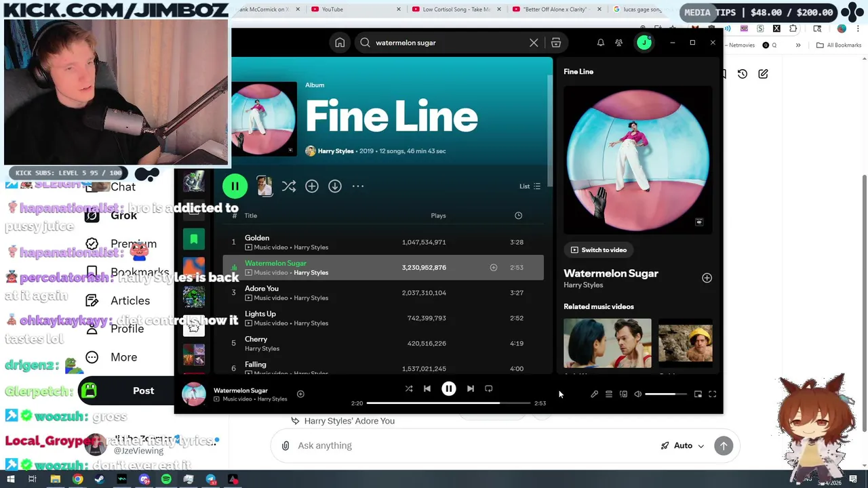Open the Auto model dropdown
Viewport: 868px width, 488px height.
683,446
